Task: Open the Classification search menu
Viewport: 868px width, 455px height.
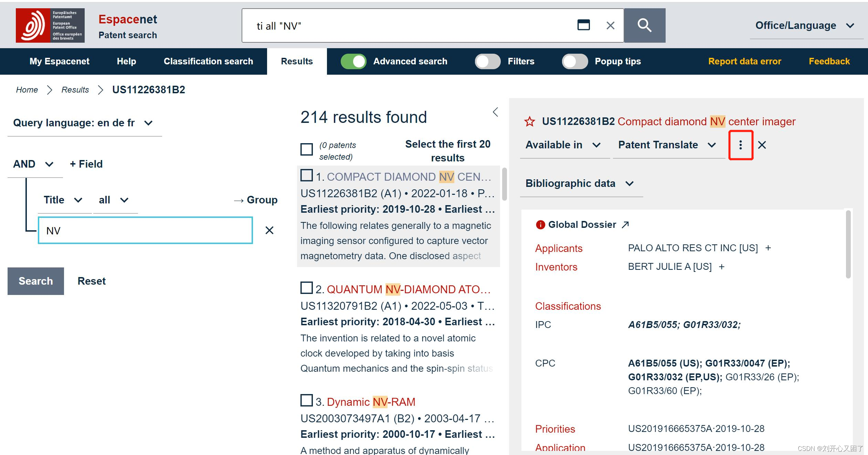Action: 208,61
